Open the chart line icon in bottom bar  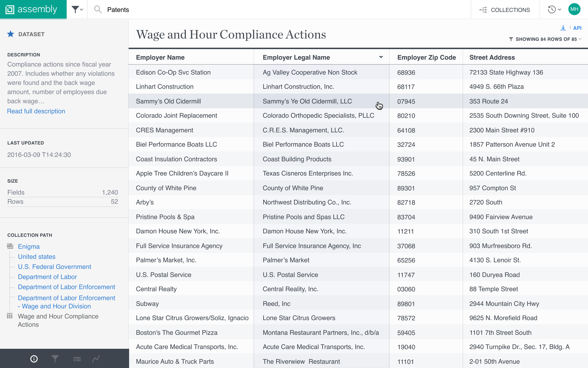pos(96,359)
